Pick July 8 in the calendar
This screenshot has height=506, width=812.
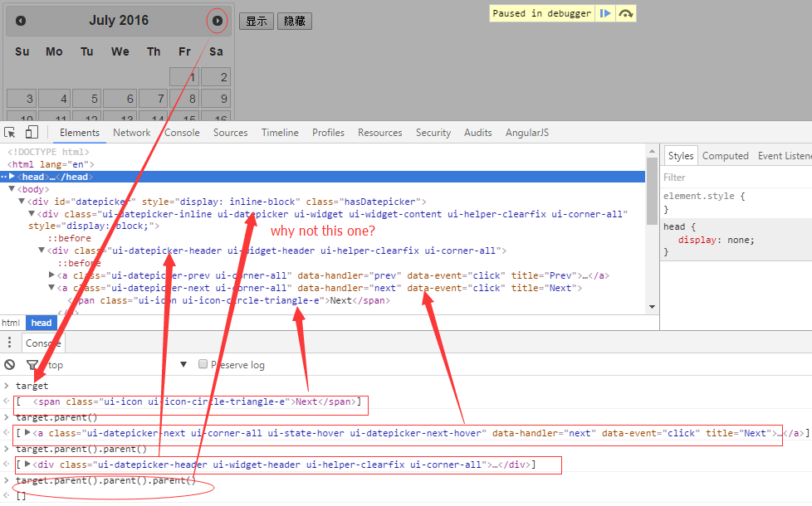tap(184, 99)
